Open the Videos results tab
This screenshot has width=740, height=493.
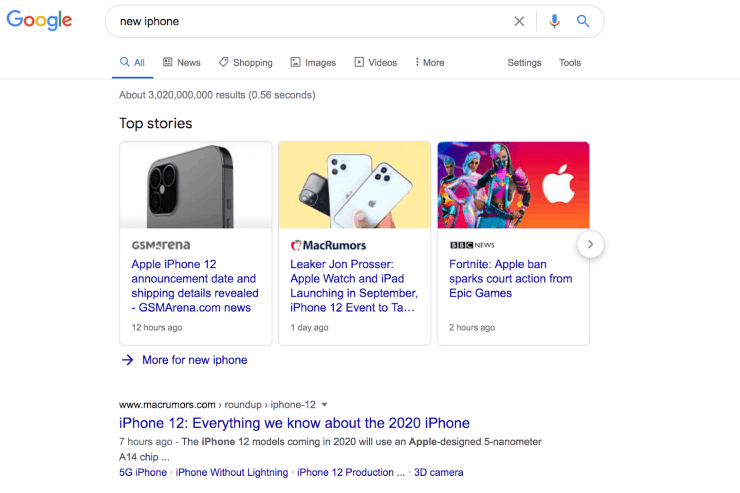pos(375,62)
